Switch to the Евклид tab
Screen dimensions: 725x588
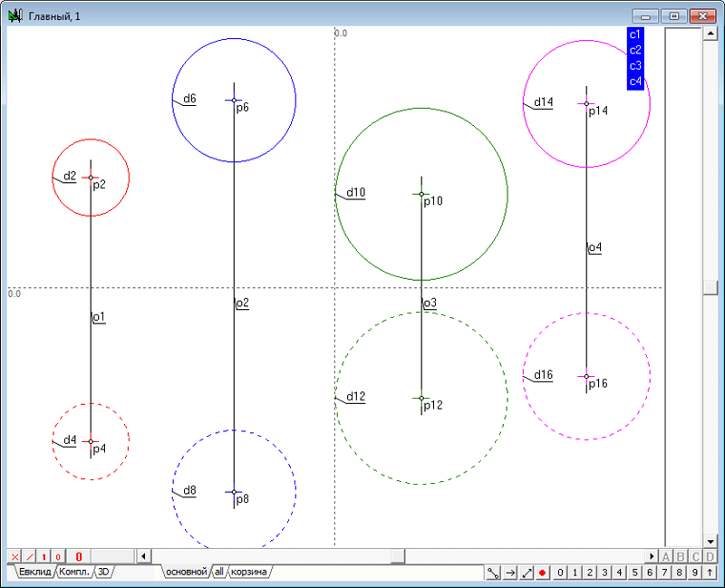[35, 572]
